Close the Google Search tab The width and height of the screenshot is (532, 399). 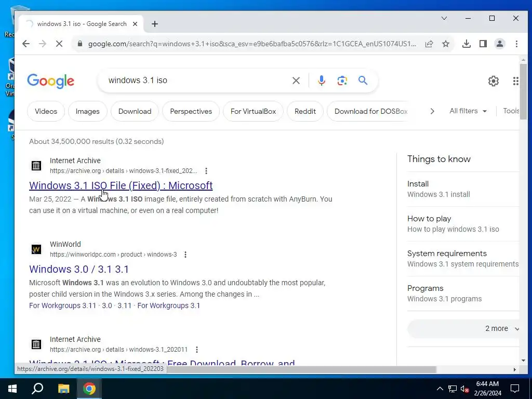pyautogui.click(x=135, y=24)
